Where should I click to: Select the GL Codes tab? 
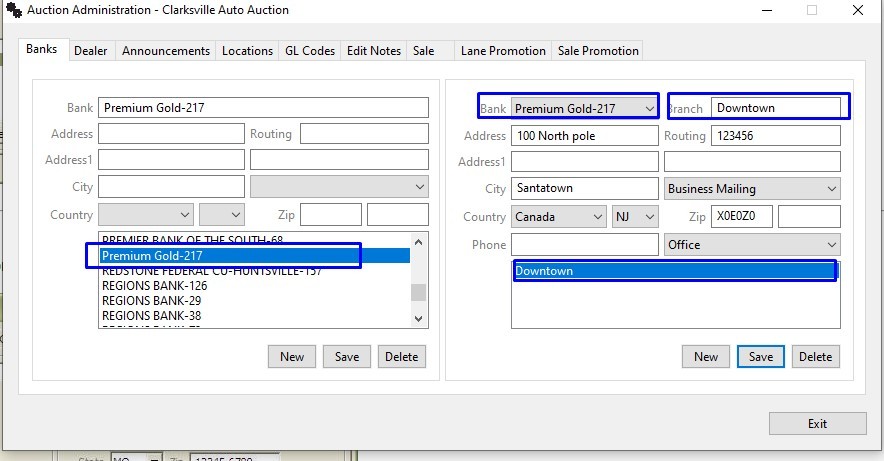click(310, 51)
